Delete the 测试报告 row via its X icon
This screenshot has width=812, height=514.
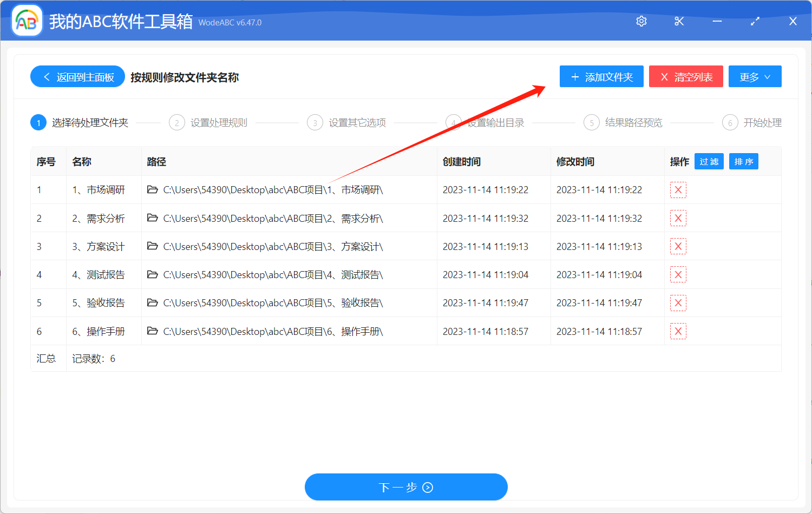pos(678,274)
